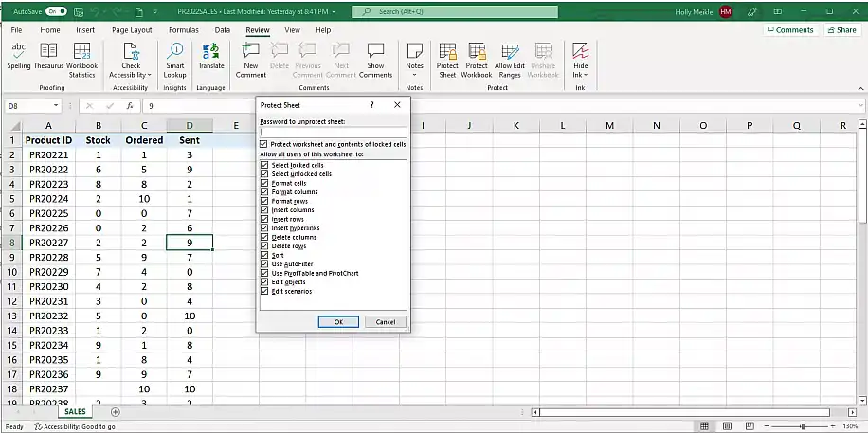Toggle the Use AutoFilter checkbox

pyautogui.click(x=264, y=264)
